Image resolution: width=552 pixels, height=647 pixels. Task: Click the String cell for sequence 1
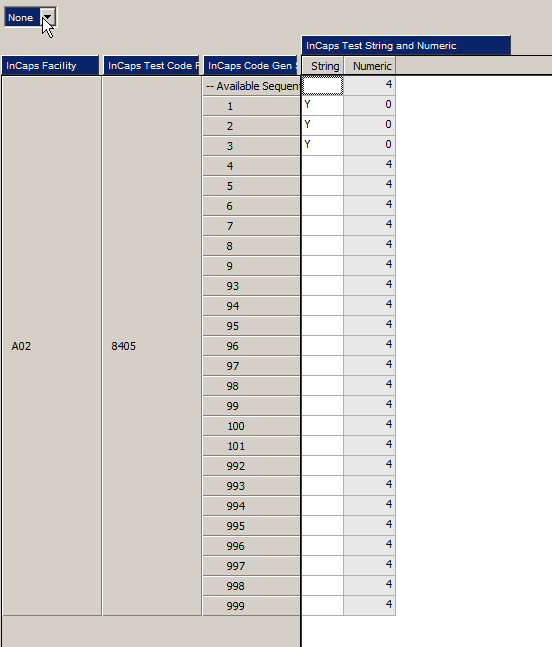click(x=323, y=106)
